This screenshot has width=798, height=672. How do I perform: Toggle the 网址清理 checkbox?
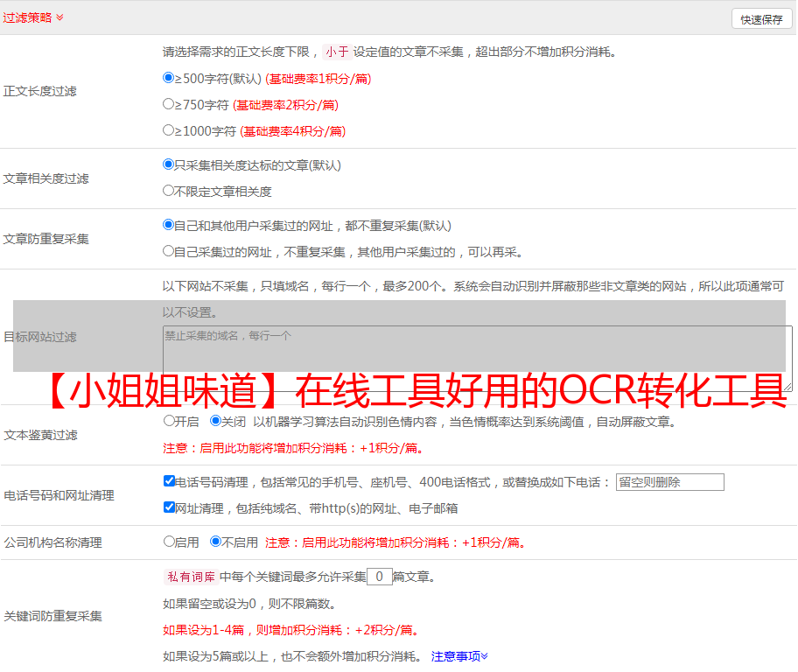(x=170, y=507)
